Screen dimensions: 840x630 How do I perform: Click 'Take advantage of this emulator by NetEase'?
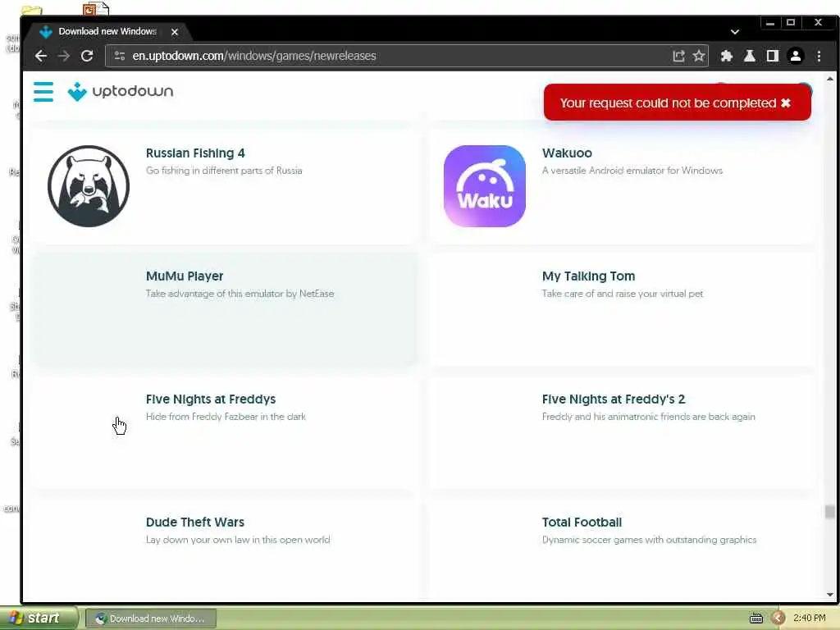click(240, 294)
